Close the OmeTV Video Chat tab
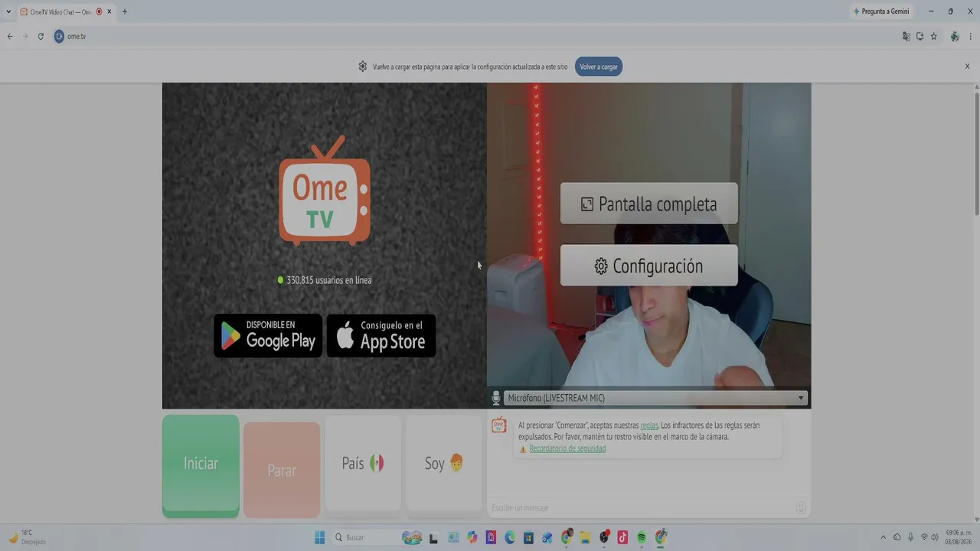The image size is (980, 551). click(x=109, y=11)
